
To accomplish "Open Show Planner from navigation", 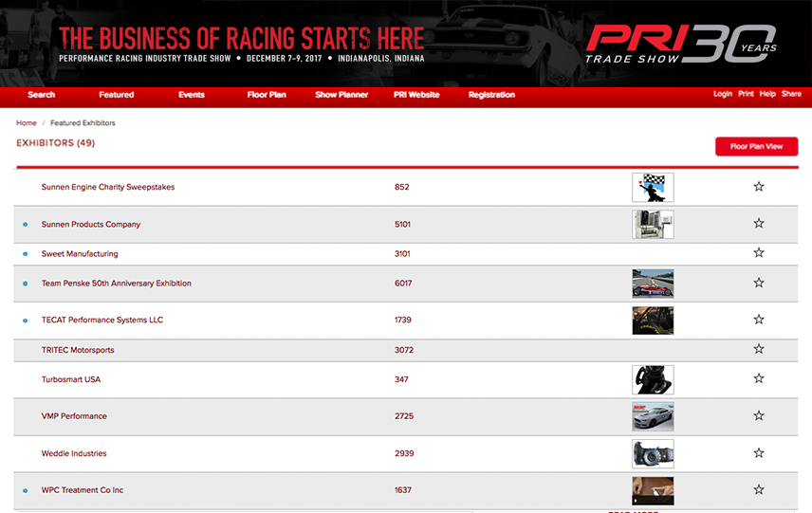I will tap(341, 95).
